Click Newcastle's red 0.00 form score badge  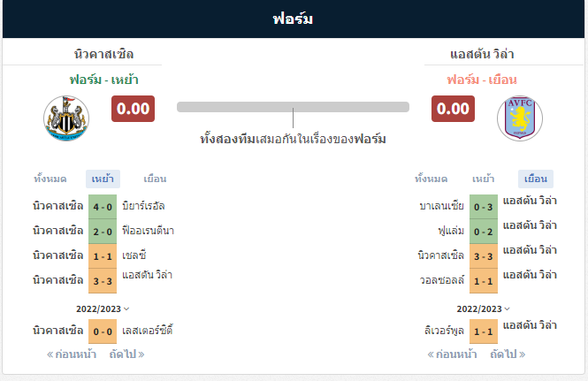(x=133, y=109)
